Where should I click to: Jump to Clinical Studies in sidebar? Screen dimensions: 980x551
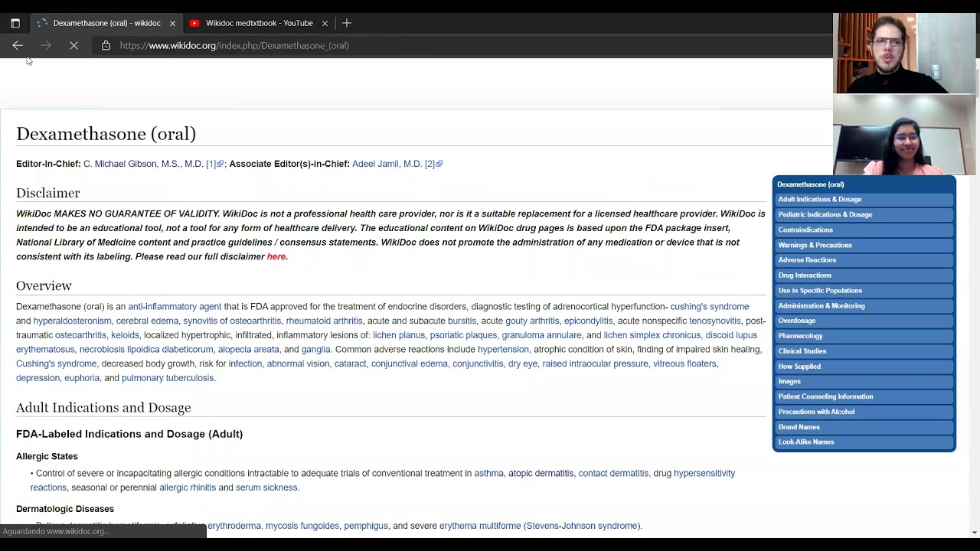coord(864,351)
